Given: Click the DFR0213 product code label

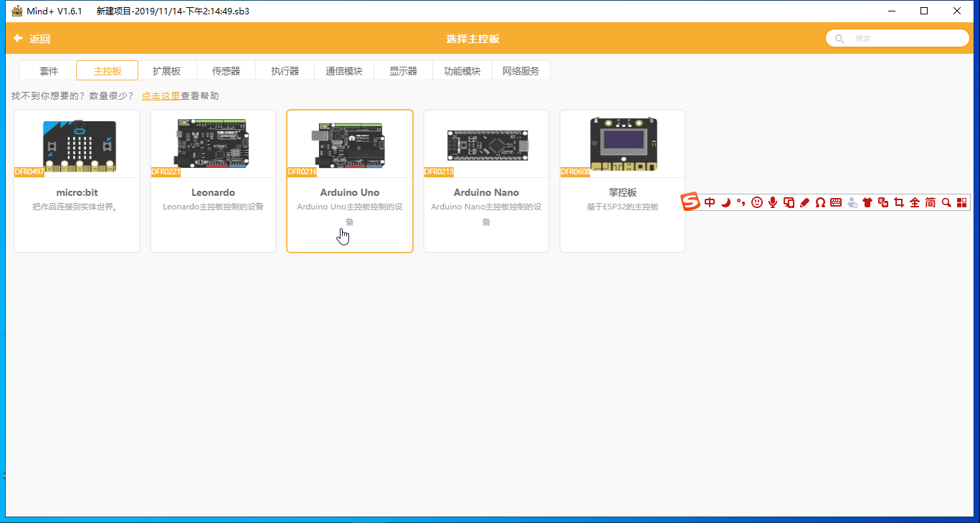Looking at the screenshot, I should point(439,172).
